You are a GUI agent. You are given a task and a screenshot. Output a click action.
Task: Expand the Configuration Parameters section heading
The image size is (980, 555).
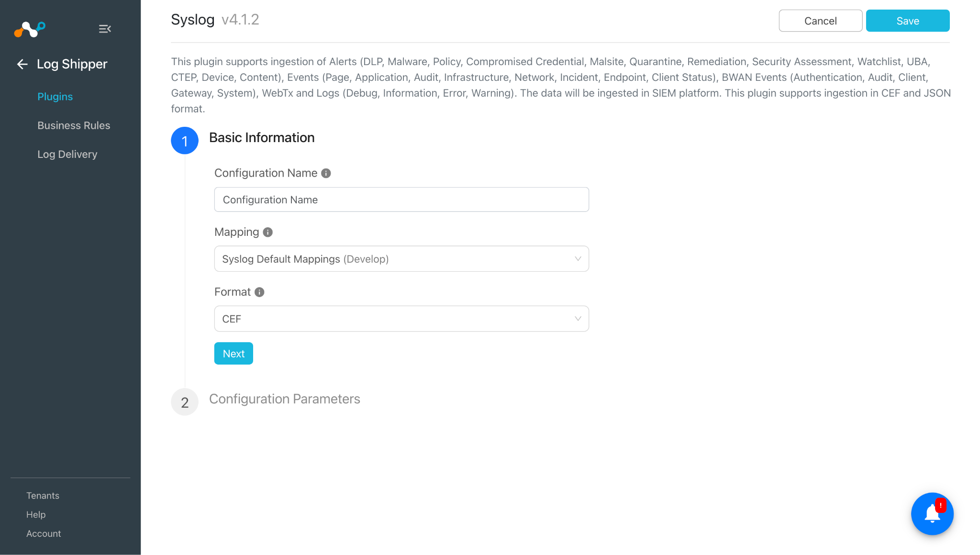(285, 399)
